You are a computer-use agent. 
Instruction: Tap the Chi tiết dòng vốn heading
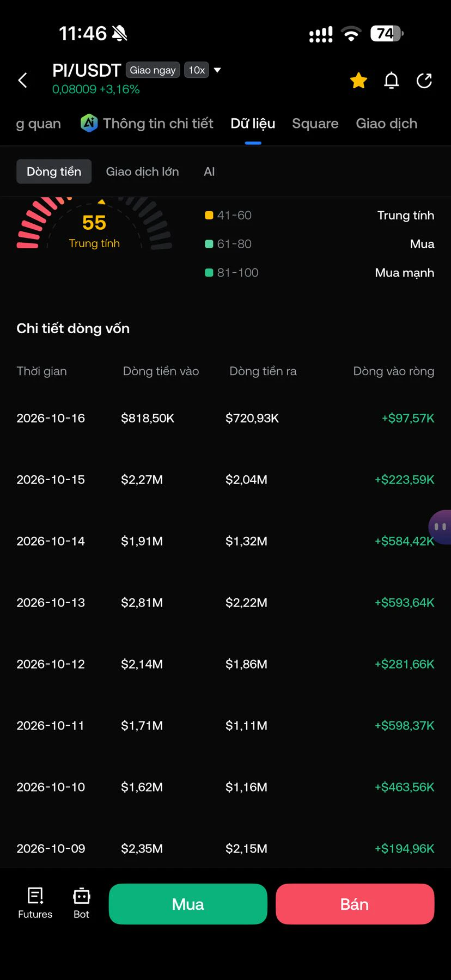point(73,328)
